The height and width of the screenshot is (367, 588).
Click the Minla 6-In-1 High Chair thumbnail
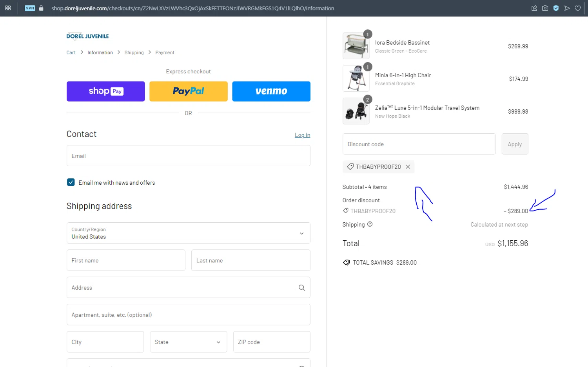coord(356,78)
